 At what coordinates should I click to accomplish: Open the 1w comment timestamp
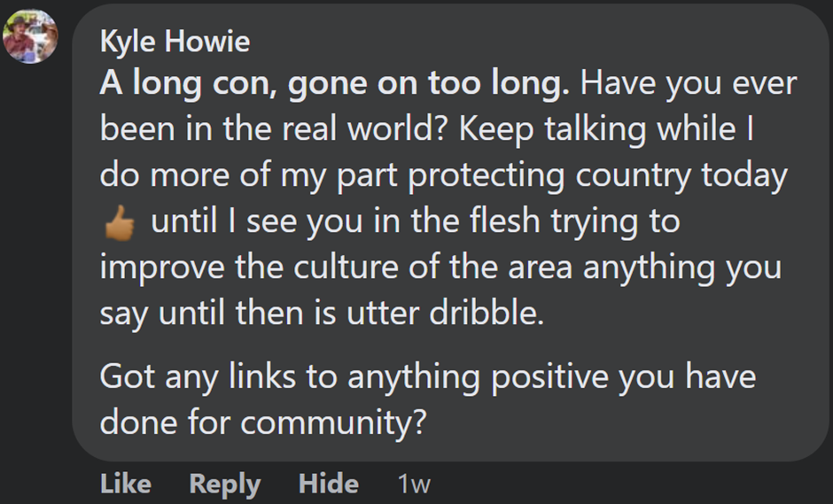coord(414,484)
